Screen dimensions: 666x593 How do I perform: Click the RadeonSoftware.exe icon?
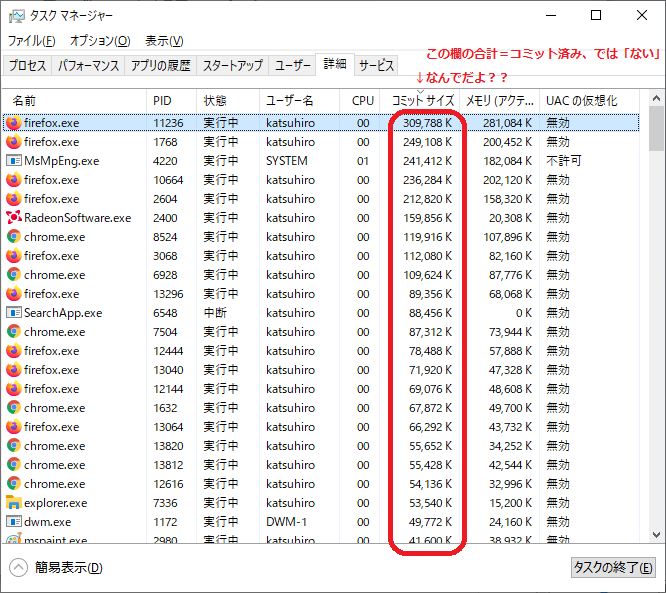(14, 217)
